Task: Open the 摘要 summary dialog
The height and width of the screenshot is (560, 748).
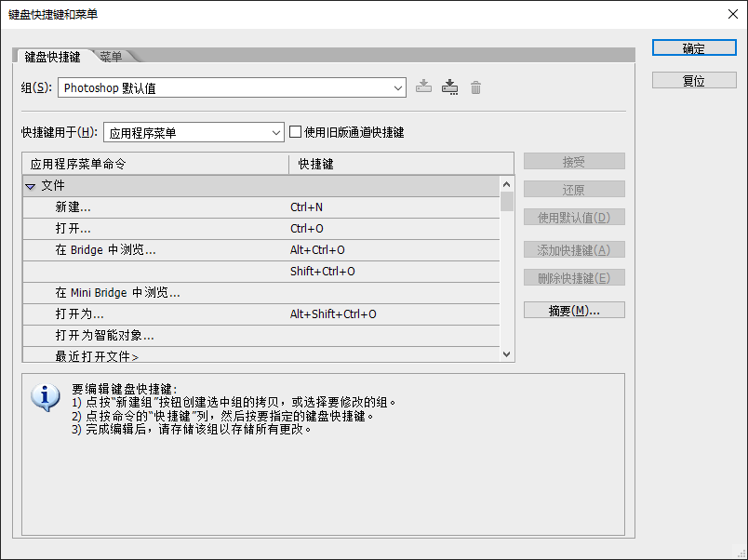Action: coord(574,309)
